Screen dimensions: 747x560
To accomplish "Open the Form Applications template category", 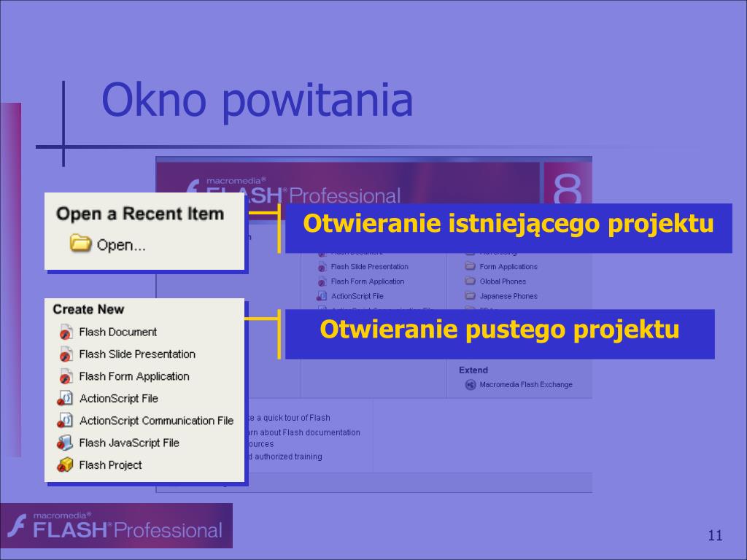I will click(x=508, y=267).
